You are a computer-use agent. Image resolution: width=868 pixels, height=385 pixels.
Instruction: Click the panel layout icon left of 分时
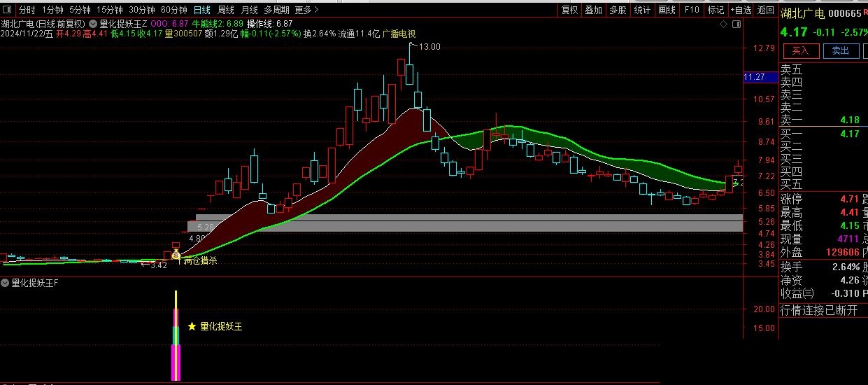coord(8,10)
